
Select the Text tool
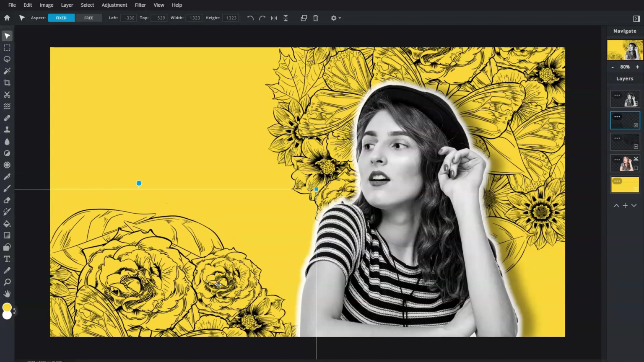pos(7,259)
